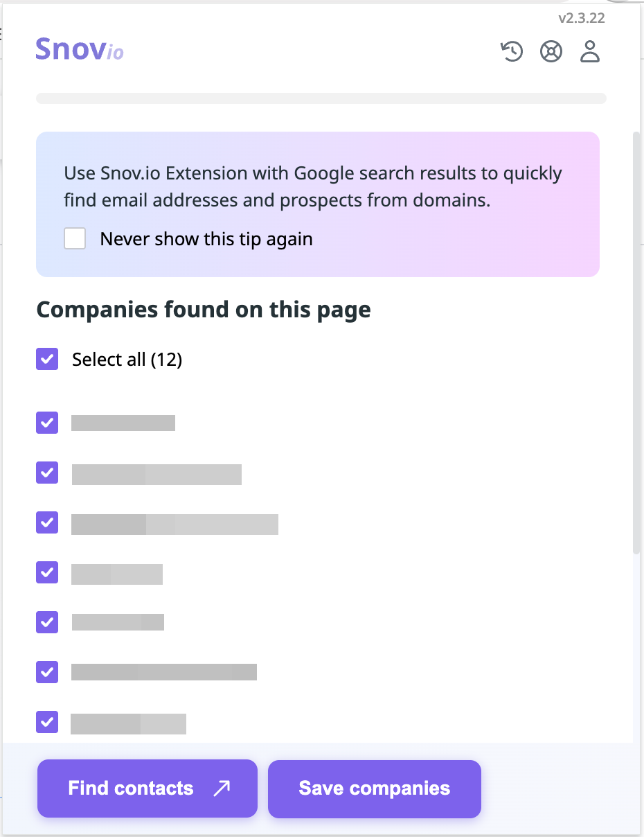Click the lifebuoy help icon
This screenshot has width=644, height=837.
pyautogui.click(x=551, y=52)
